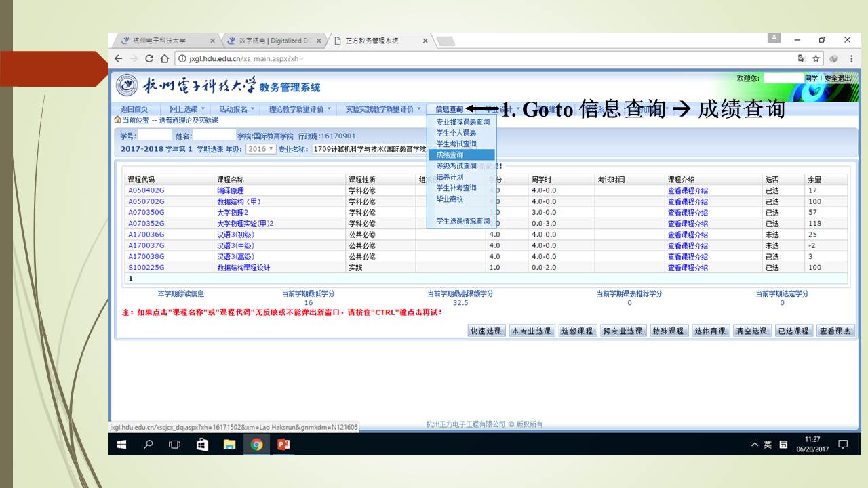Click the new tab button

[x=445, y=41]
